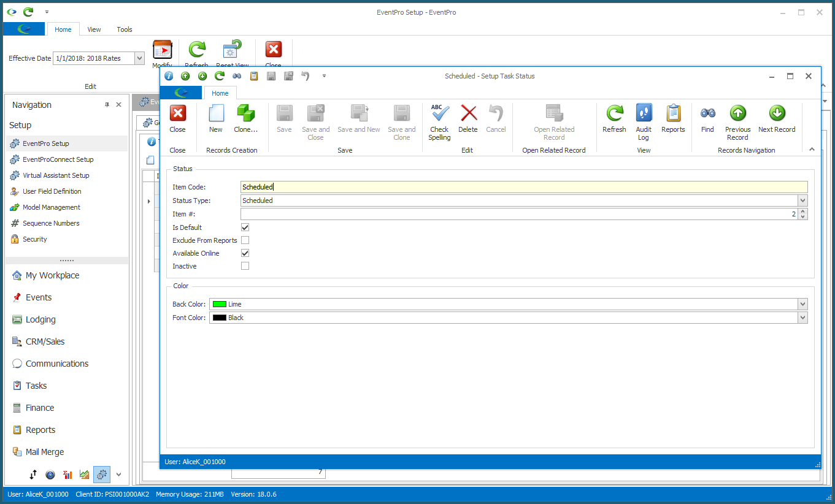Select Home tab in EventPro Setup window
The height and width of the screenshot is (504, 835).
63,29
